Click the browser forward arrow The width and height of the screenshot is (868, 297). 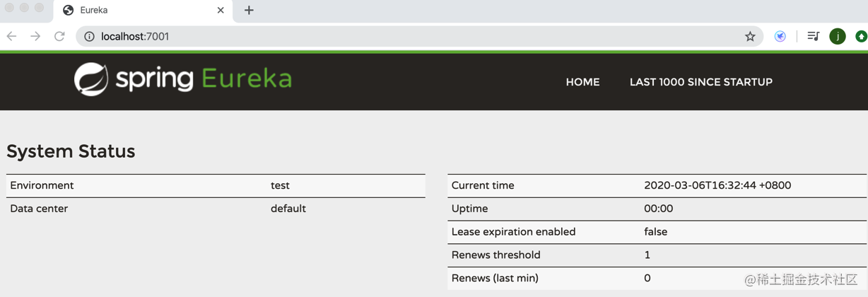coord(35,36)
